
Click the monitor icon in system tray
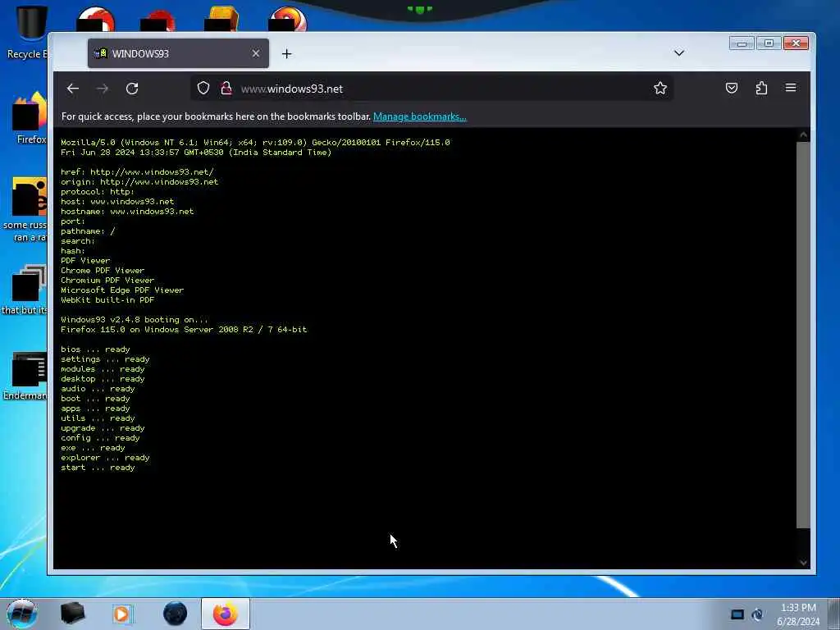(x=737, y=614)
